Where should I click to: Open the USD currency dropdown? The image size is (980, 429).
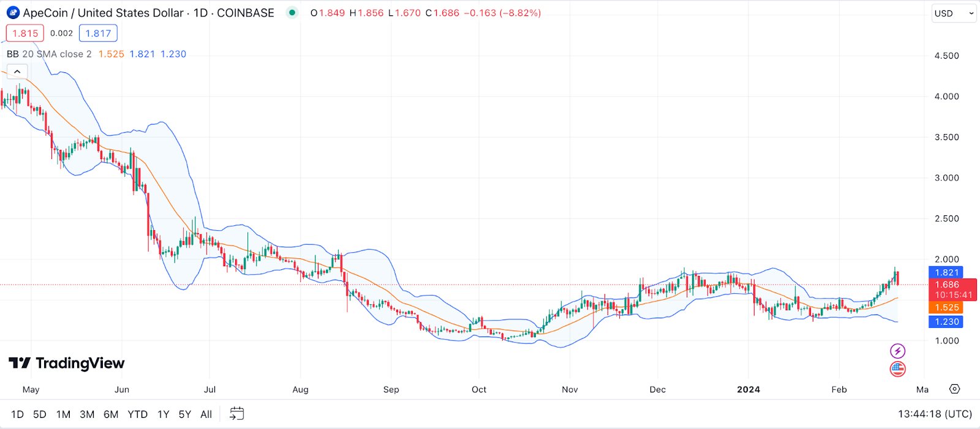click(954, 13)
